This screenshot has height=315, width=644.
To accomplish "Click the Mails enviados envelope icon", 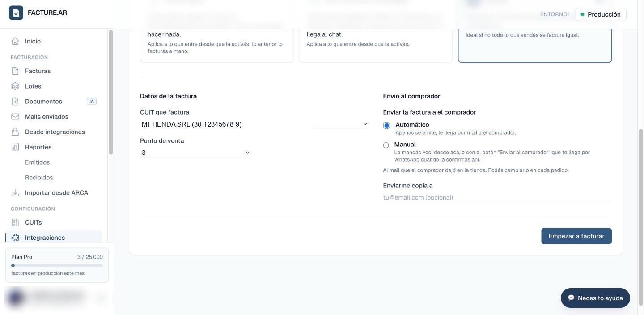I will pyautogui.click(x=15, y=117).
